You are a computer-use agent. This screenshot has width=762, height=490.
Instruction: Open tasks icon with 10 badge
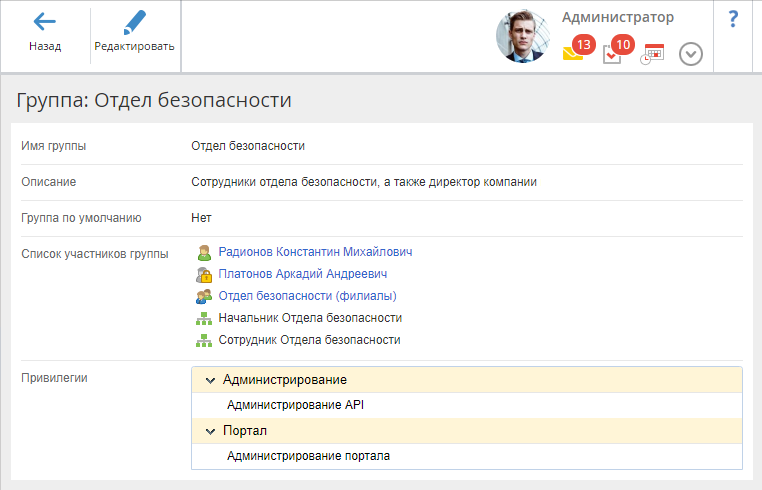613,54
